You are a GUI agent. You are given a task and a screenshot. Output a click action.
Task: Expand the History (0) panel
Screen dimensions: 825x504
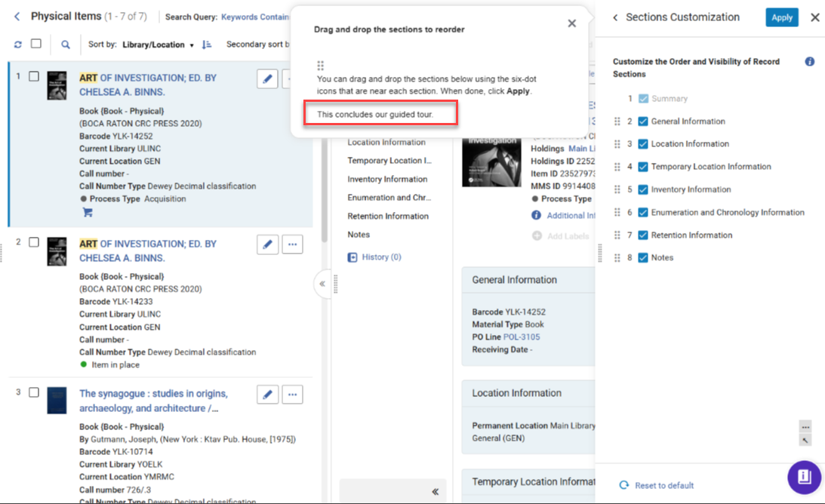tap(374, 257)
